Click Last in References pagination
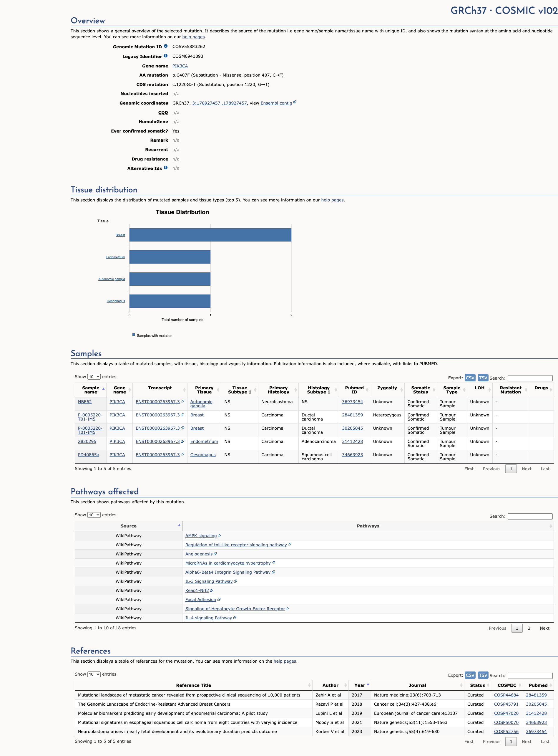Screen dimensions: 558x756 pyautogui.click(x=545, y=742)
